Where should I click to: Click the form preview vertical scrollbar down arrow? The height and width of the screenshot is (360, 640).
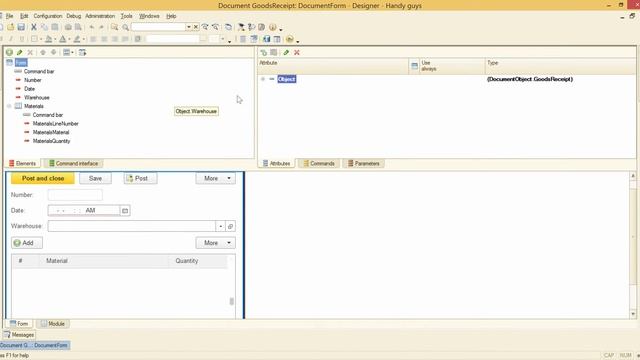[633, 314]
